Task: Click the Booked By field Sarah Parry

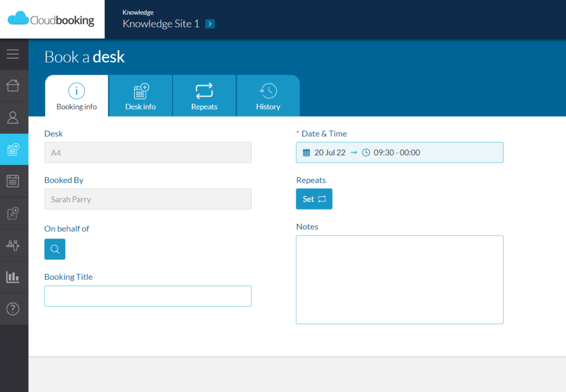Action: [x=148, y=199]
